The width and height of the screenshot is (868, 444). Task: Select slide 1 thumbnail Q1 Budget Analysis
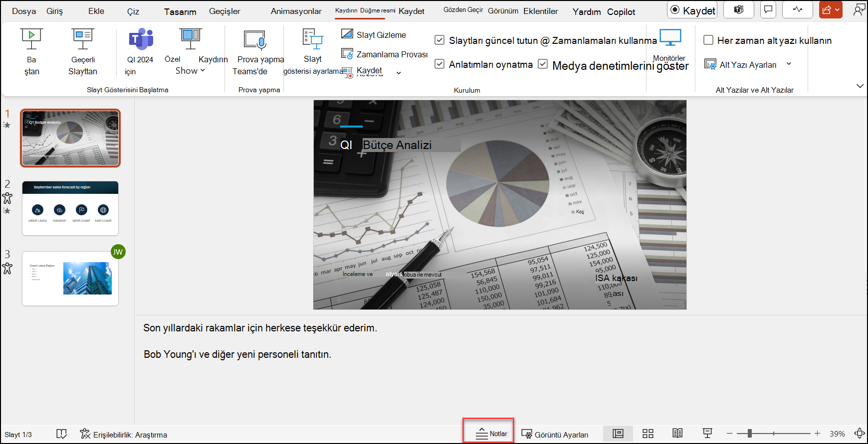click(x=70, y=138)
